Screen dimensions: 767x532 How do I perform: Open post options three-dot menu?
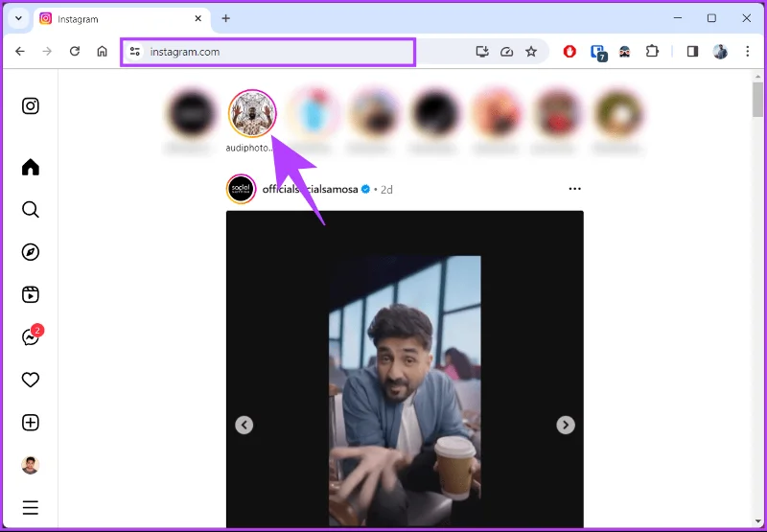574,189
